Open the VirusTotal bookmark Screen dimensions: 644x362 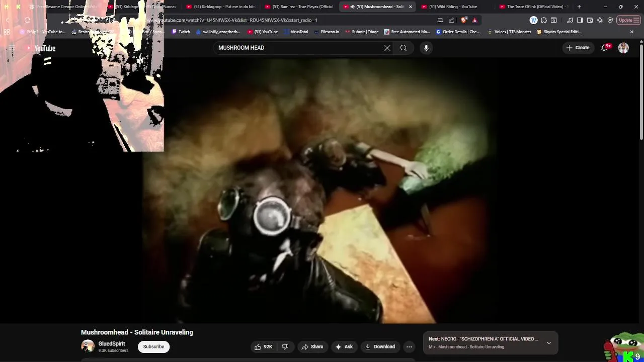(296, 32)
